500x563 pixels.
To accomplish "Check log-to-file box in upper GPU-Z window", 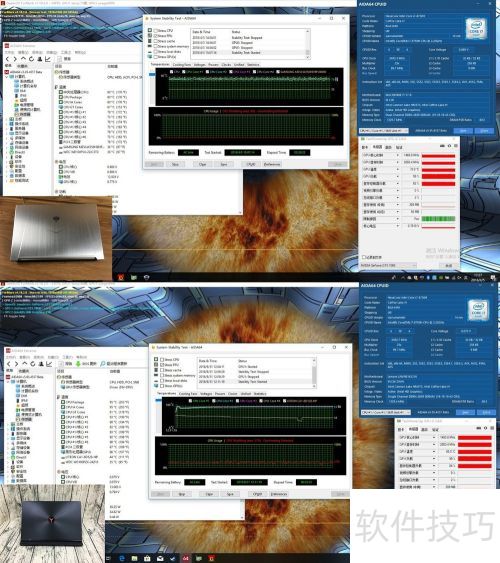I will (x=364, y=257).
